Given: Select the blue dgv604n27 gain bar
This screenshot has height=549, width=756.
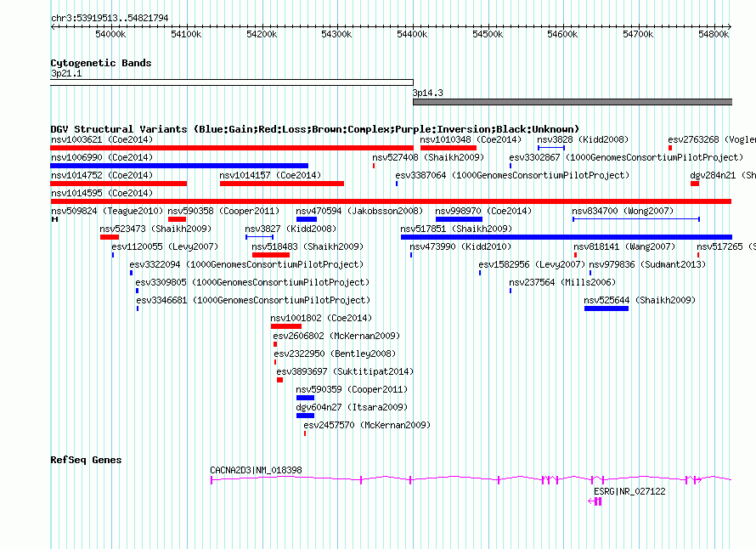Looking at the screenshot, I should click(305, 416).
